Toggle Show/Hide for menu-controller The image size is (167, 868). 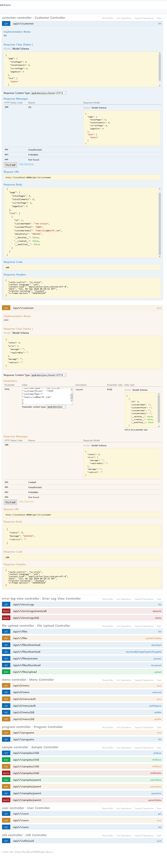108,680
